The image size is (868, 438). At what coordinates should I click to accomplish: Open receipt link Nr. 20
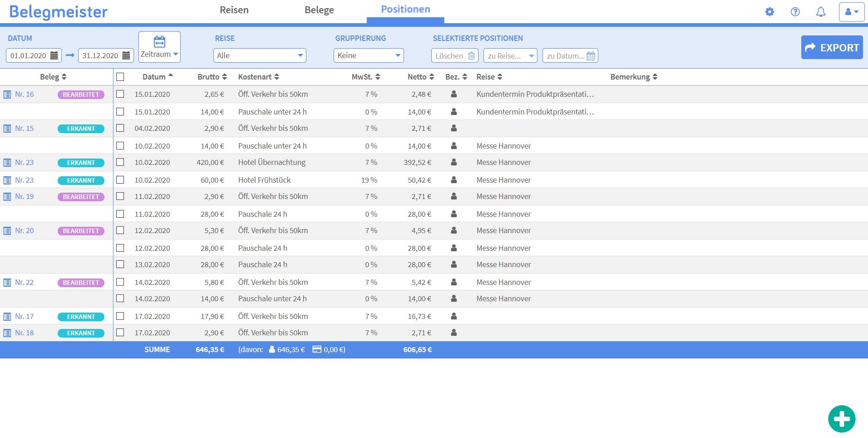coord(24,231)
